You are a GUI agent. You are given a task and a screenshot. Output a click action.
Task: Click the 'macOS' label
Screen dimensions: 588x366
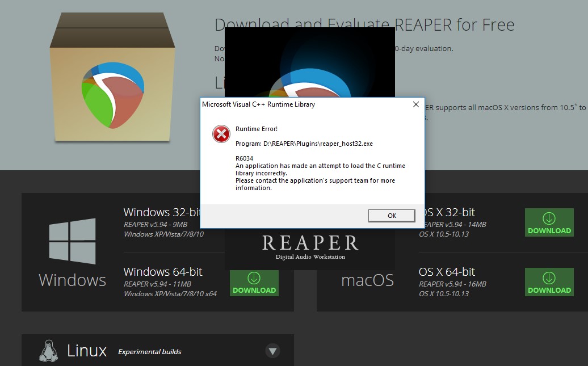368,280
